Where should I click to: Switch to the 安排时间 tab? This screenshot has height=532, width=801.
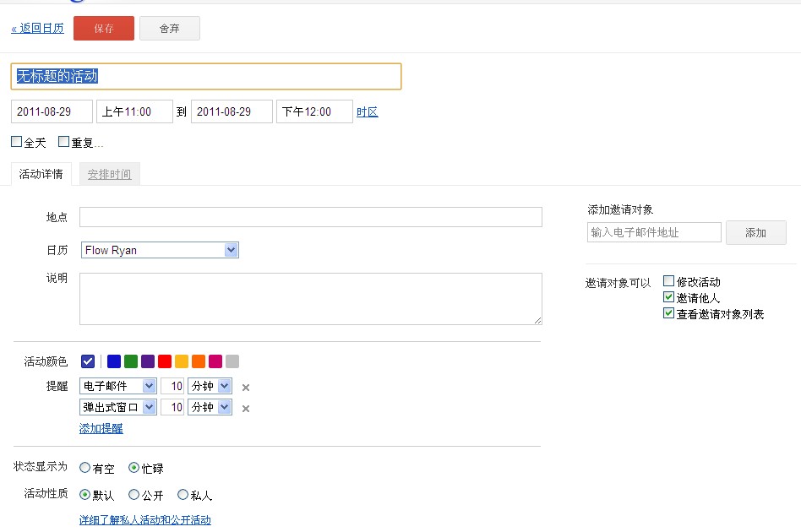[x=109, y=174]
